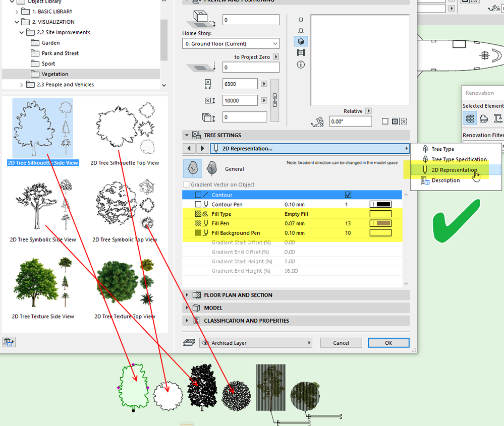The height and width of the screenshot is (426, 504).
Task: Click the Dimension 2 field showing 10000
Action: pyautogui.click(x=240, y=100)
